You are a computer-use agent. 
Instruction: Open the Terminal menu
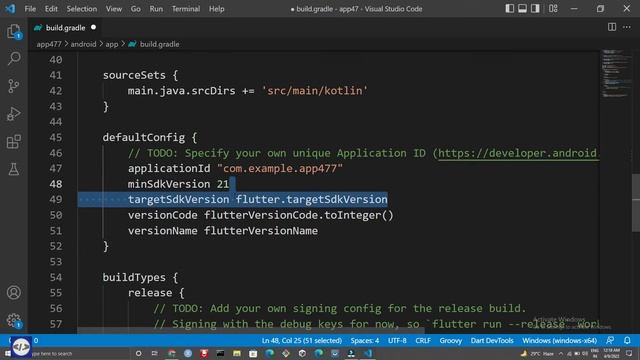coord(186,9)
